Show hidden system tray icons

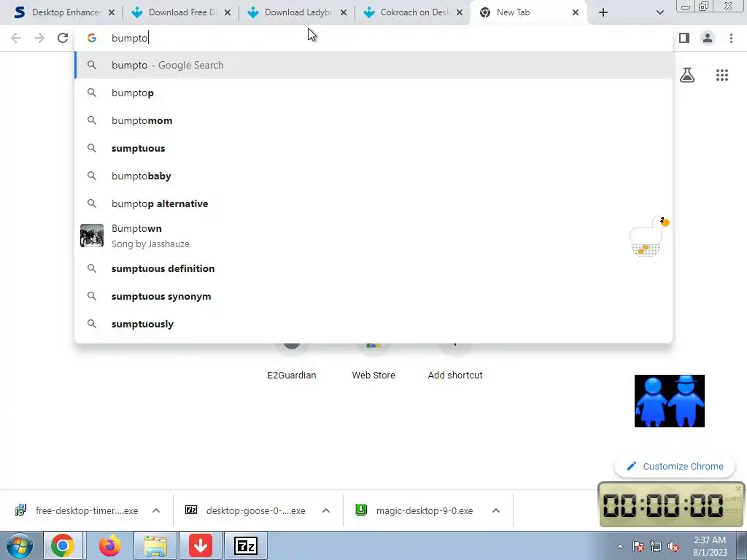[620, 546]
